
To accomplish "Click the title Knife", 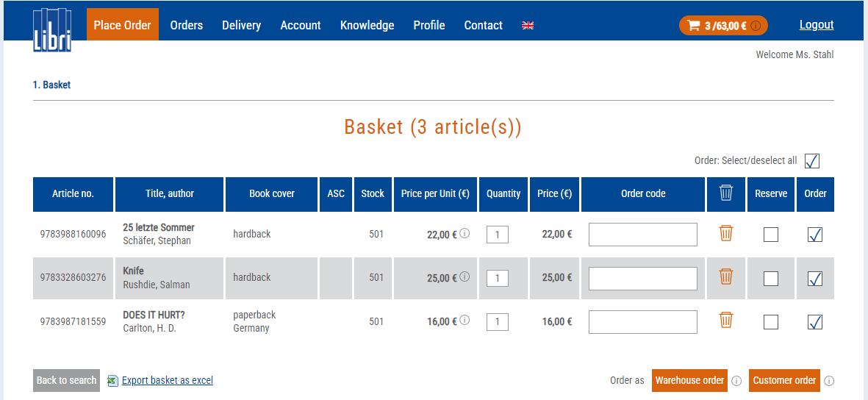I will tap(134, 271).
